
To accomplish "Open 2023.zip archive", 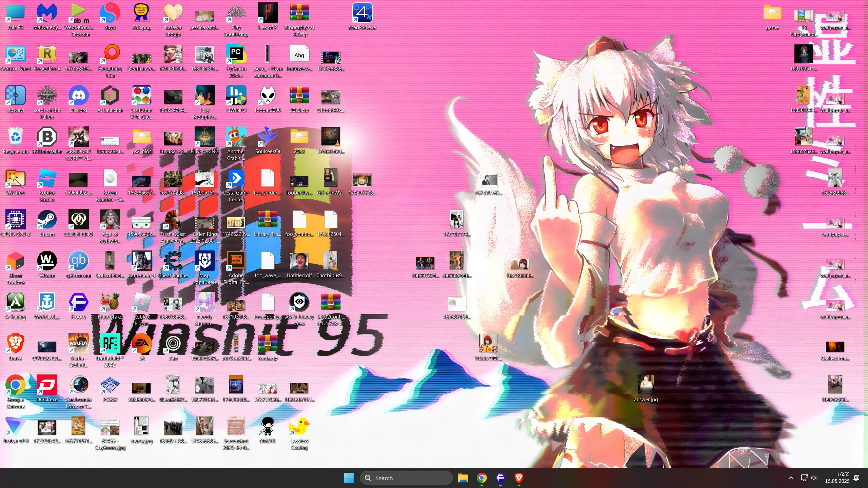I will point(299,100).
